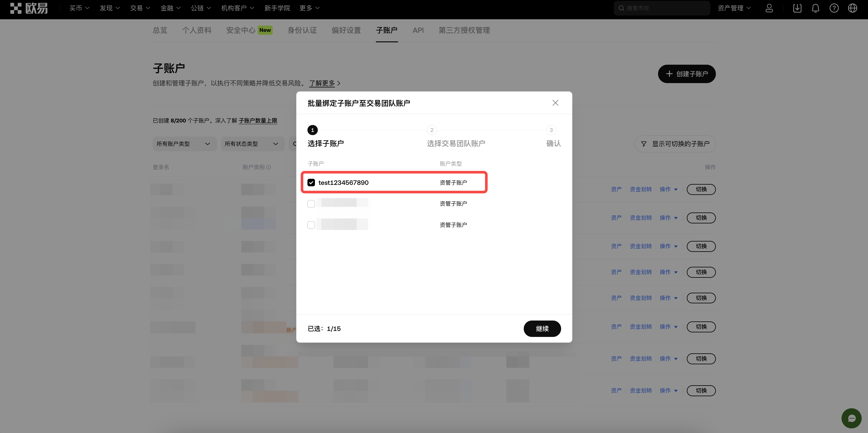868x433 pixels.
Task: Click the info icon beside 账户类别
Action: point(269,167)
